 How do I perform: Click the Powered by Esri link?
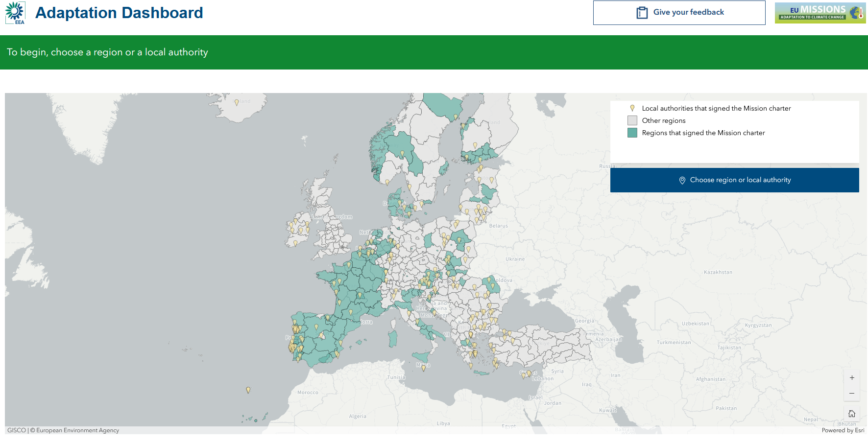(843, 430)
